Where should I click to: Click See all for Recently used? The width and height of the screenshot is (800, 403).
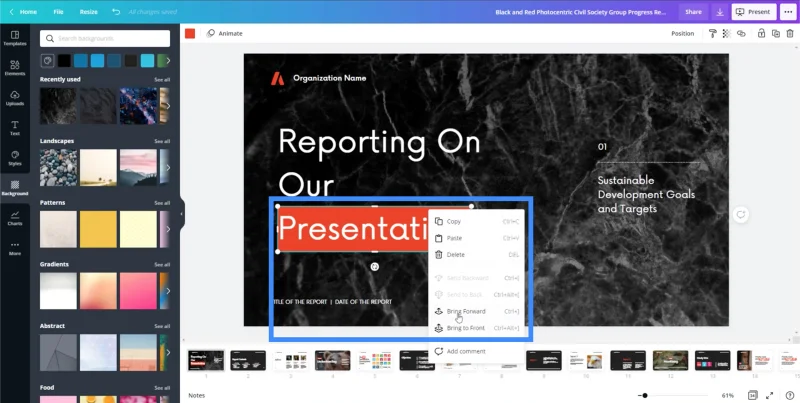coord(162,80)
